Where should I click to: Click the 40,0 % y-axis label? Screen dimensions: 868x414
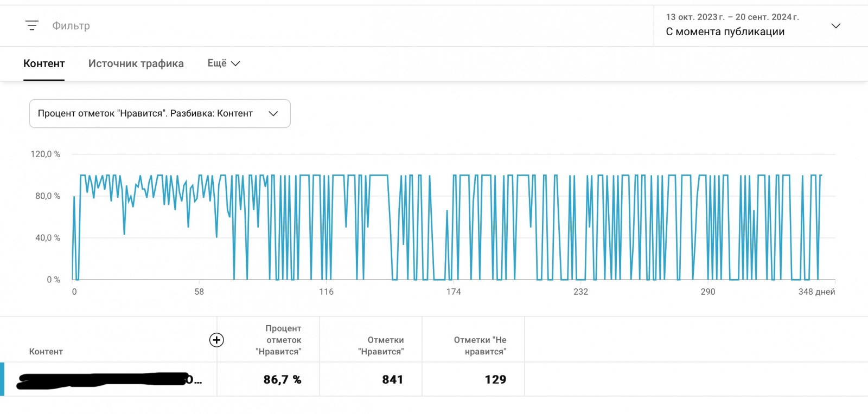tap(48, 237)
